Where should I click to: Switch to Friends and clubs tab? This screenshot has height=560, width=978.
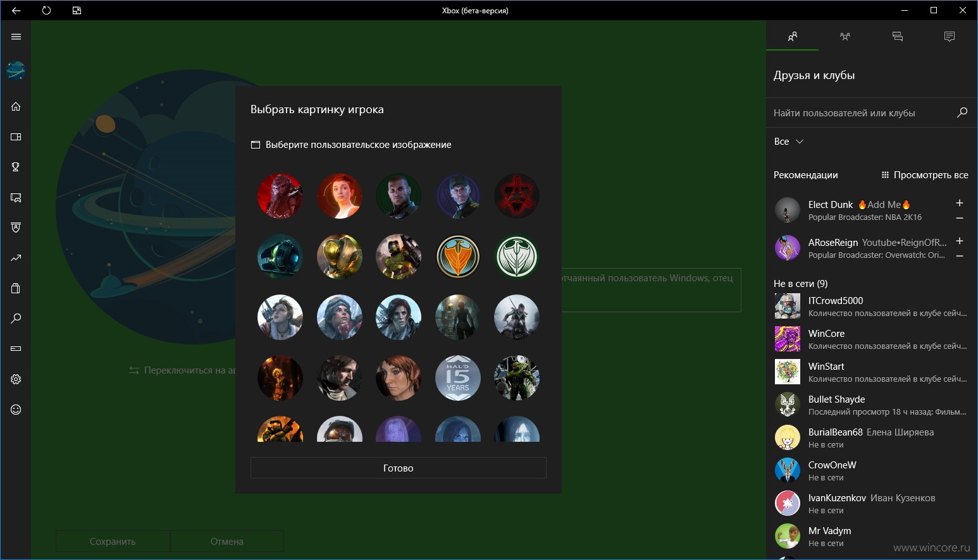[x=792, y=37]
